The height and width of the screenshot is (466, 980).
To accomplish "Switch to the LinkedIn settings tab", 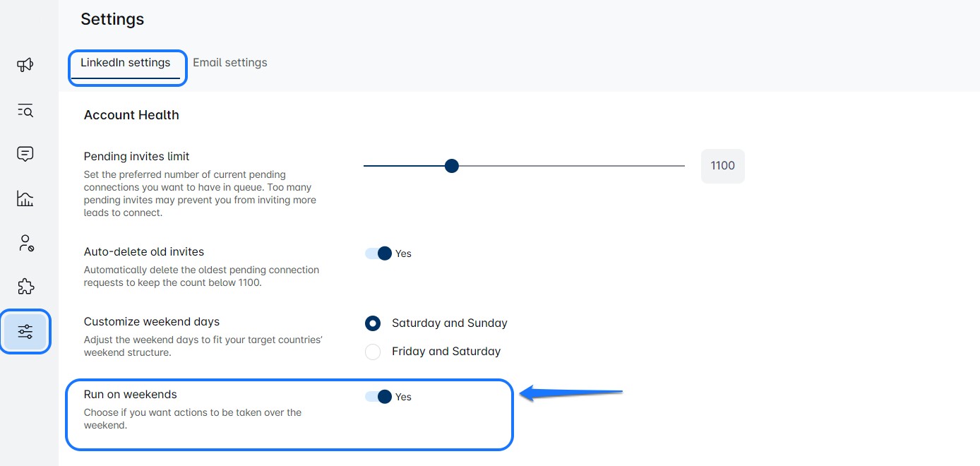I will [x=126, y=63].
